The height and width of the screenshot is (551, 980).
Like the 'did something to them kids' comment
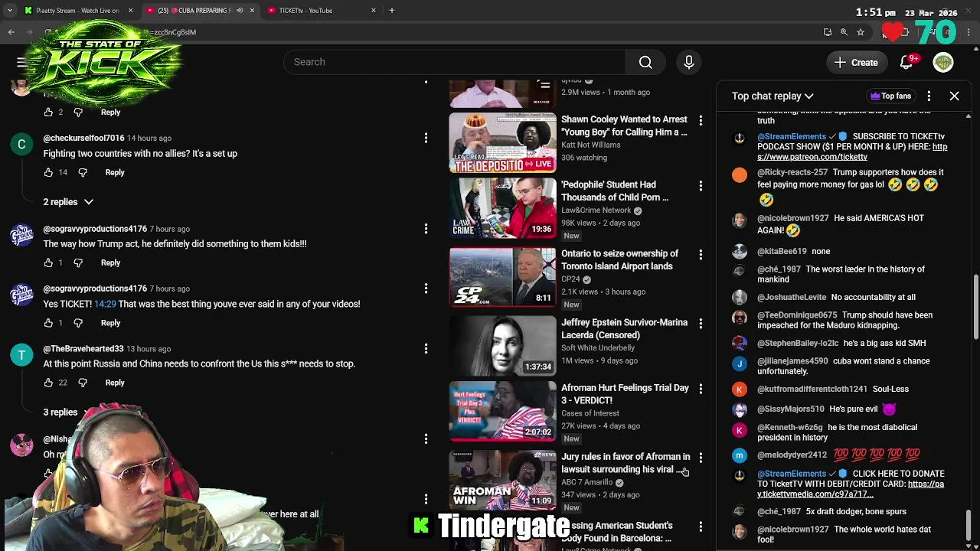coord(48,262)
